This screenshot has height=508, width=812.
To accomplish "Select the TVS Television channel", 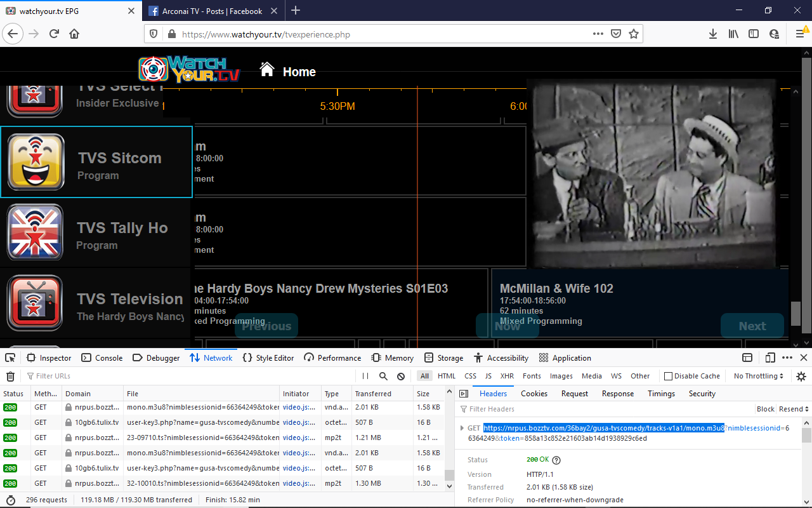I will 96,303.
